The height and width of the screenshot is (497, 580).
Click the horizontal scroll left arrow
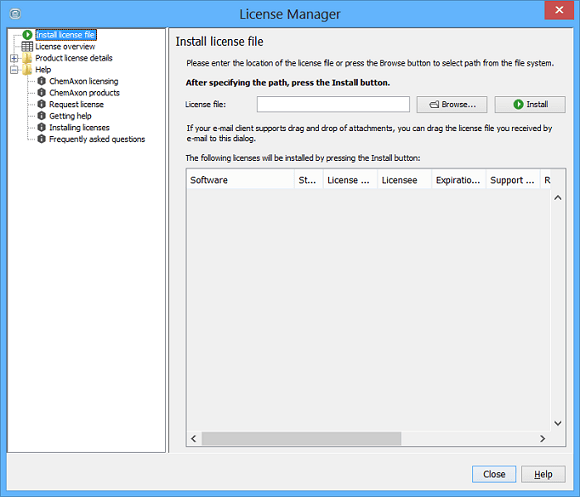[x=194, y=439]
